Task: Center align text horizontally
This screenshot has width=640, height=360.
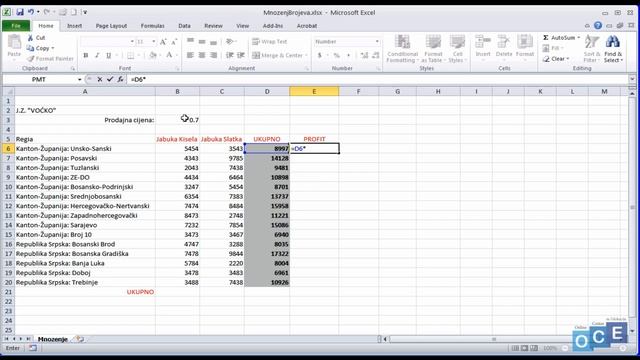Action: 202,55
